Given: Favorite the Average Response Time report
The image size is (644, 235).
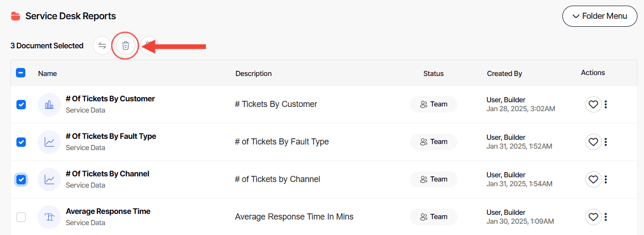Looking at the screenshot, I should 593,217.
